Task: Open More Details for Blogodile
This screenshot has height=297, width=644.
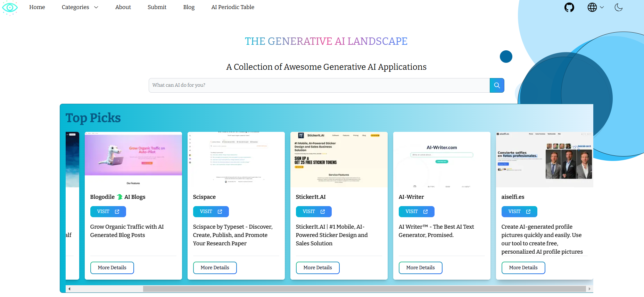Action: tap(112, 268)
